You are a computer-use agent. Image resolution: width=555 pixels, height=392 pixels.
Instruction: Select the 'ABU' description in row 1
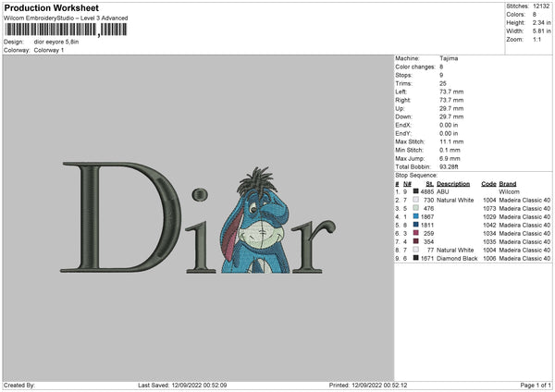pos(442,191)
